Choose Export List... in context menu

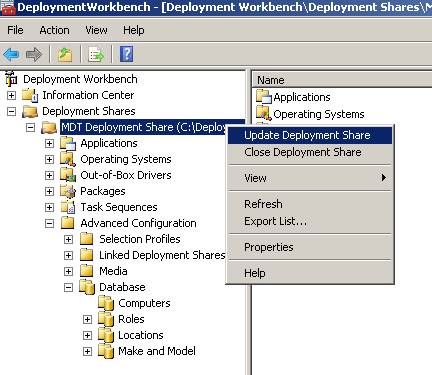(x=310, y=221)
